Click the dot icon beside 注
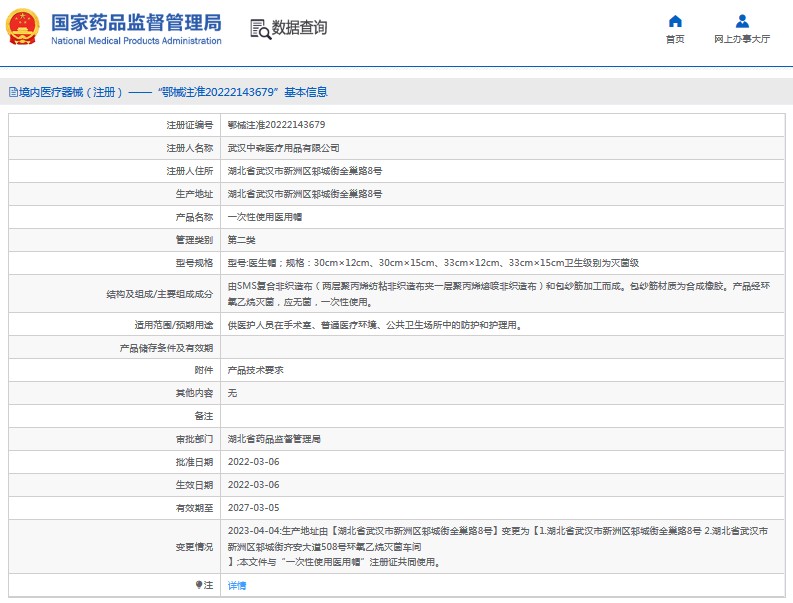The image size is (793, 603). [x=199, y=585]
